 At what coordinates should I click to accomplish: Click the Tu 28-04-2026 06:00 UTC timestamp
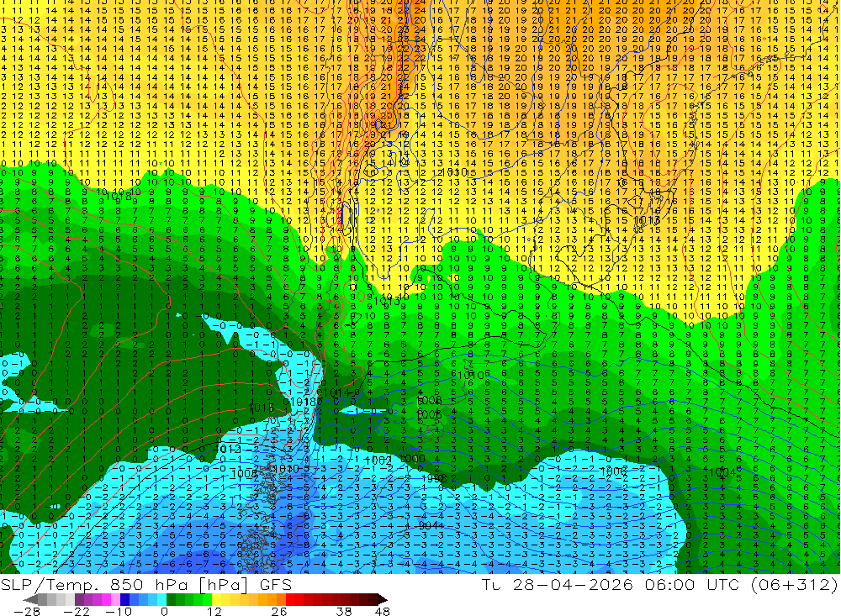[611, 584]
